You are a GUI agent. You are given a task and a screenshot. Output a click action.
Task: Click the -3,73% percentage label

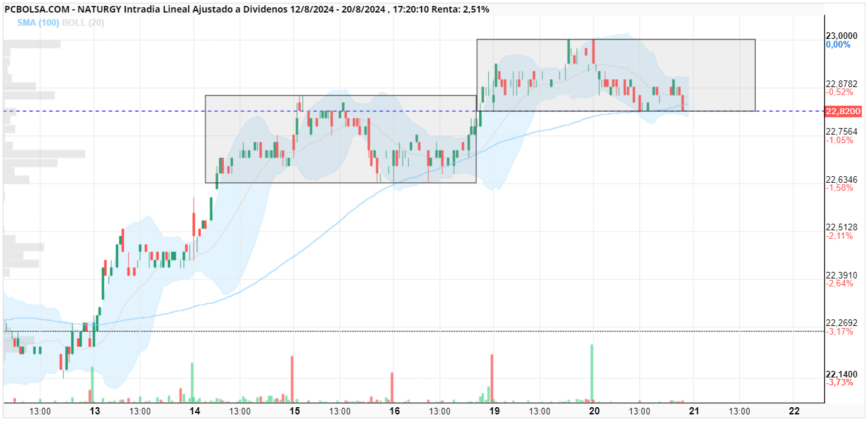click(840, 382)
